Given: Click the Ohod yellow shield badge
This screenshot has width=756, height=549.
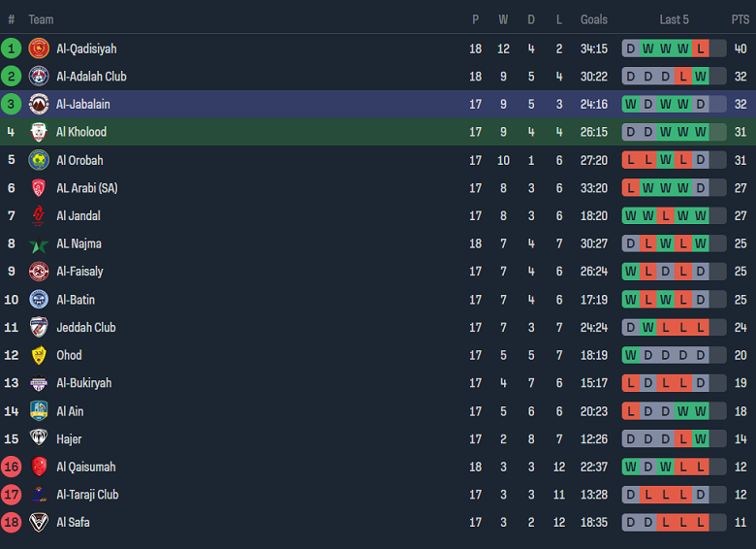Looking at the screenshot, I should click(x=39, y=355).
